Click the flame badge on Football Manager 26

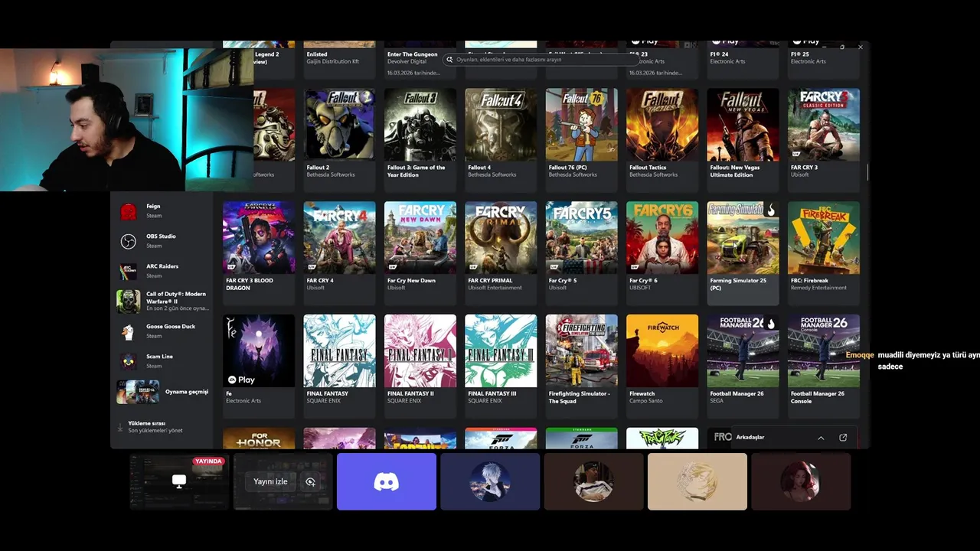pyautogui.click(x=771, y=324)
